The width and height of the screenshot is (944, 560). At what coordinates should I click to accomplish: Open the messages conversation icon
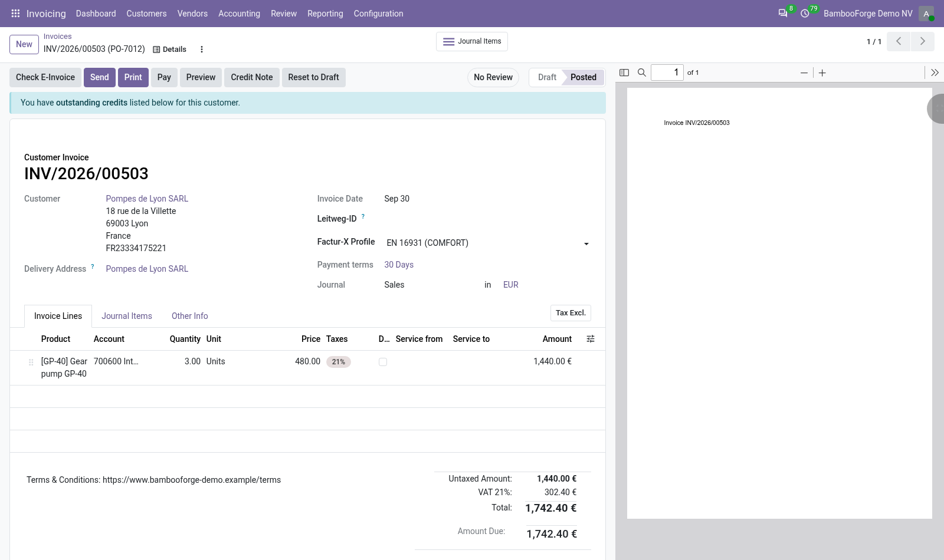coord(783,14)
